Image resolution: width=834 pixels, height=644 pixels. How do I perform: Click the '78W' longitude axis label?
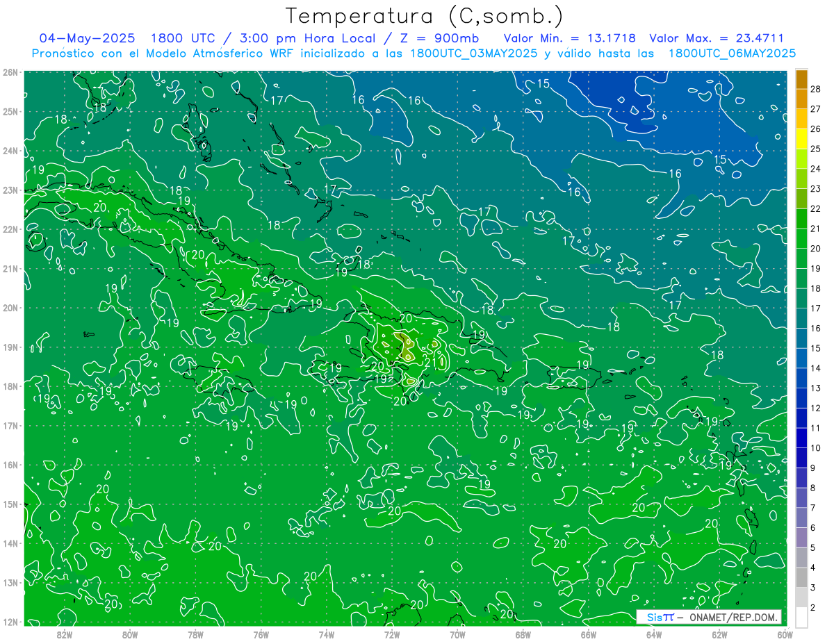point(195,634)
